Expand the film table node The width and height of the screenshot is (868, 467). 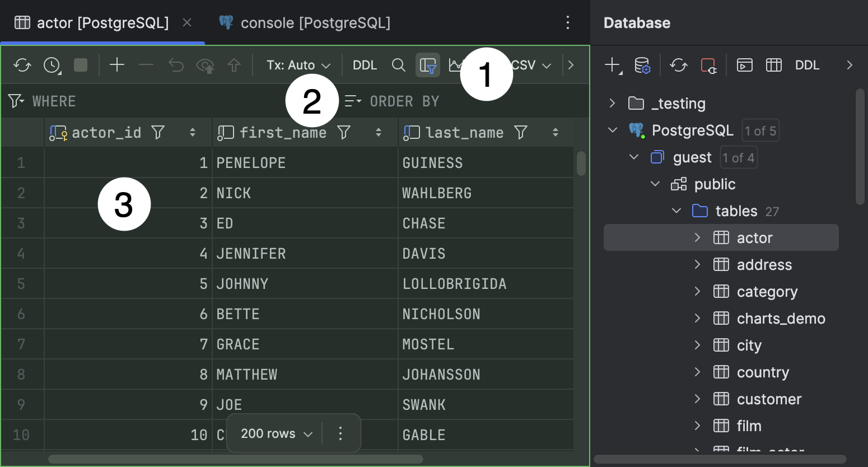coord(697,426)
